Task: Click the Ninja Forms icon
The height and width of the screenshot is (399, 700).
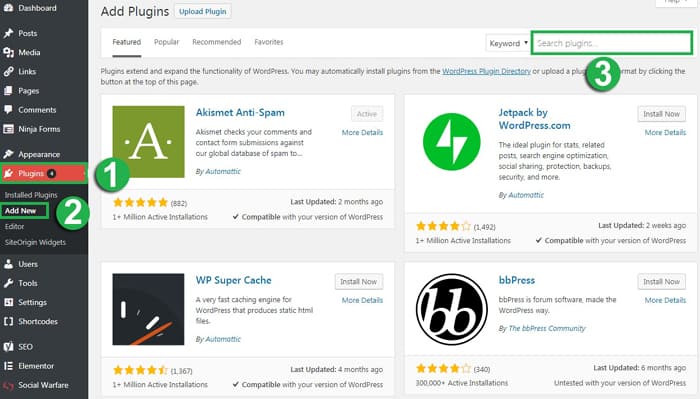Action: point(8,129)
